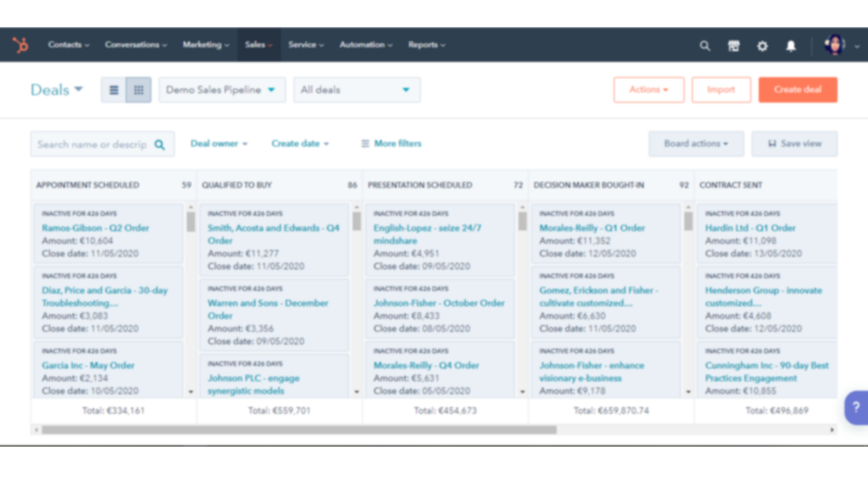Open the Garcia Inc - May Order deal
This screenshot has width=868, height=488.
88,365
